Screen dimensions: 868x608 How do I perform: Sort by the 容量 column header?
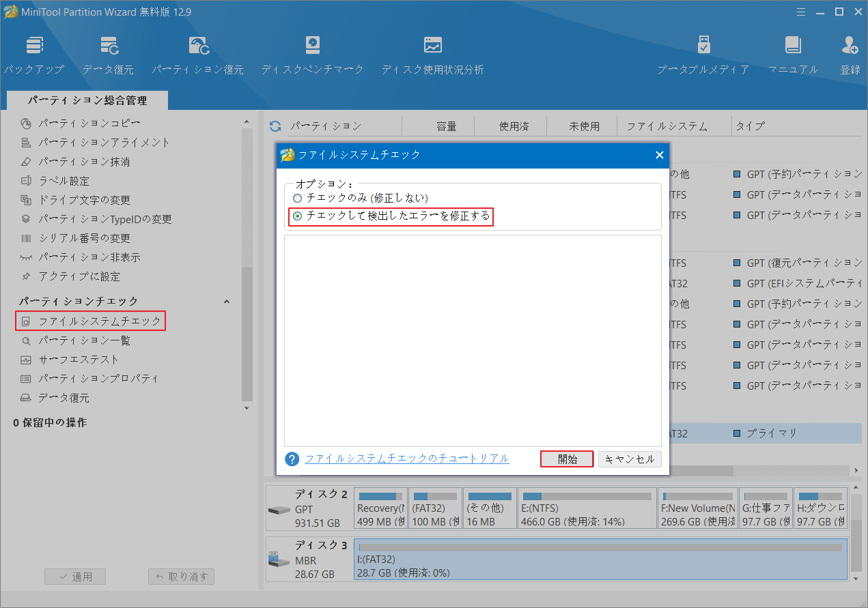(x=446, y=126)
